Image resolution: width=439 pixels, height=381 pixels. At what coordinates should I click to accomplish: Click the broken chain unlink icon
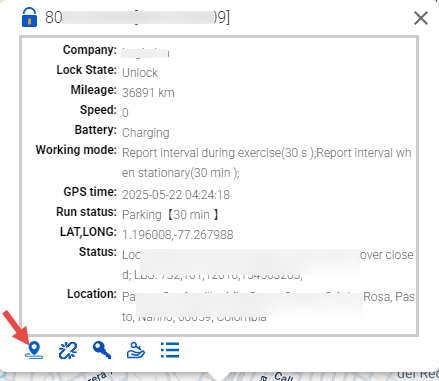[x=68, y=350]
